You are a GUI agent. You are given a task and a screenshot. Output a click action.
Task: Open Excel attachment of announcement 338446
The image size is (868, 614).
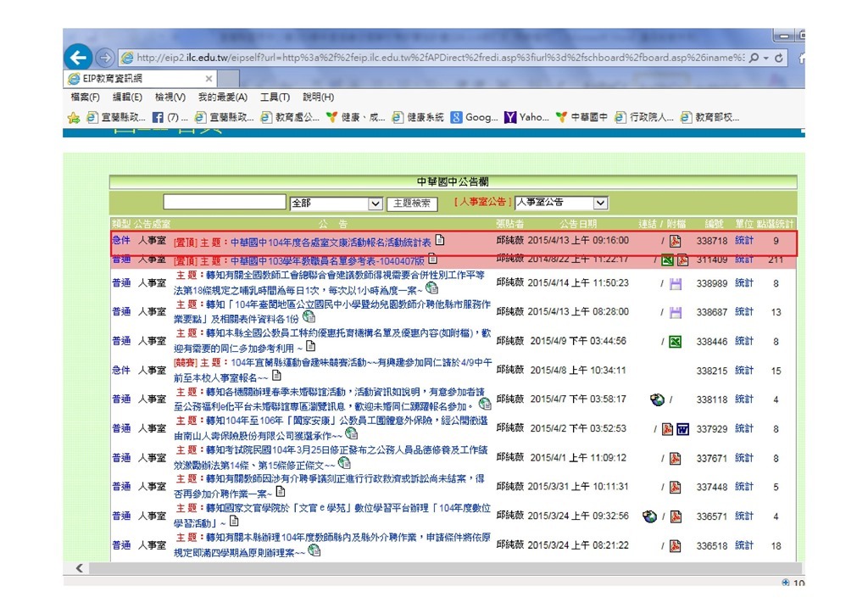point(676,342)
